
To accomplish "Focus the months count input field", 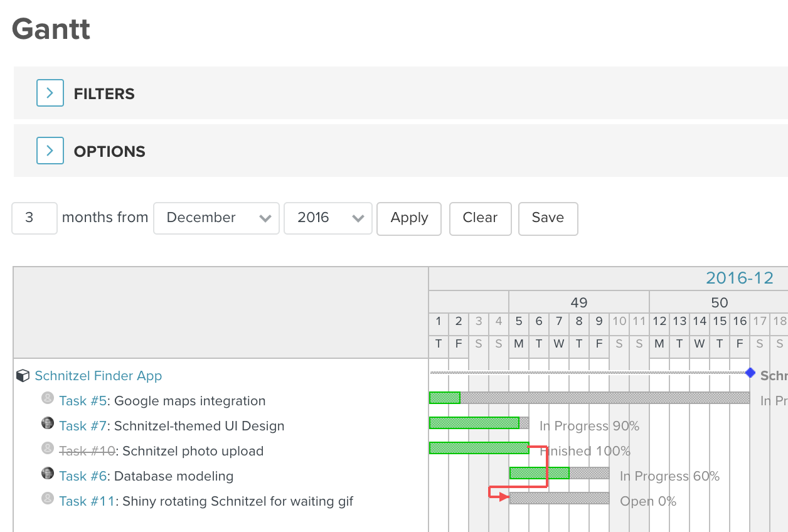I will coord(35,218).
